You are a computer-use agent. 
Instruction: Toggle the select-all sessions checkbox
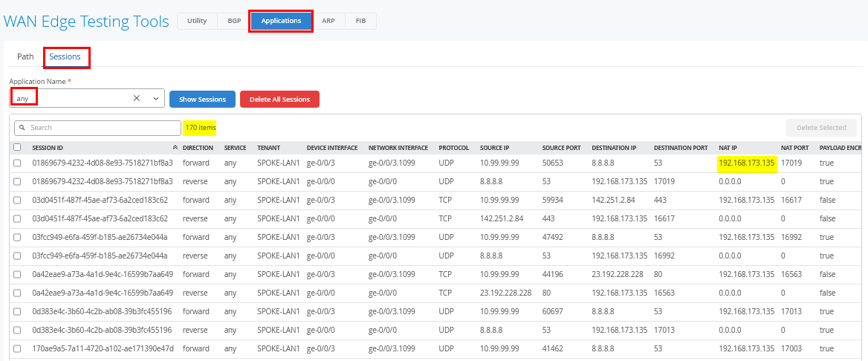point(17,147)
